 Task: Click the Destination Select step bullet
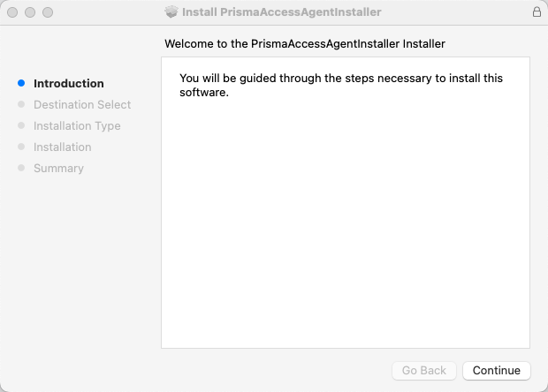pyautogui.click(x=21, y=105)
